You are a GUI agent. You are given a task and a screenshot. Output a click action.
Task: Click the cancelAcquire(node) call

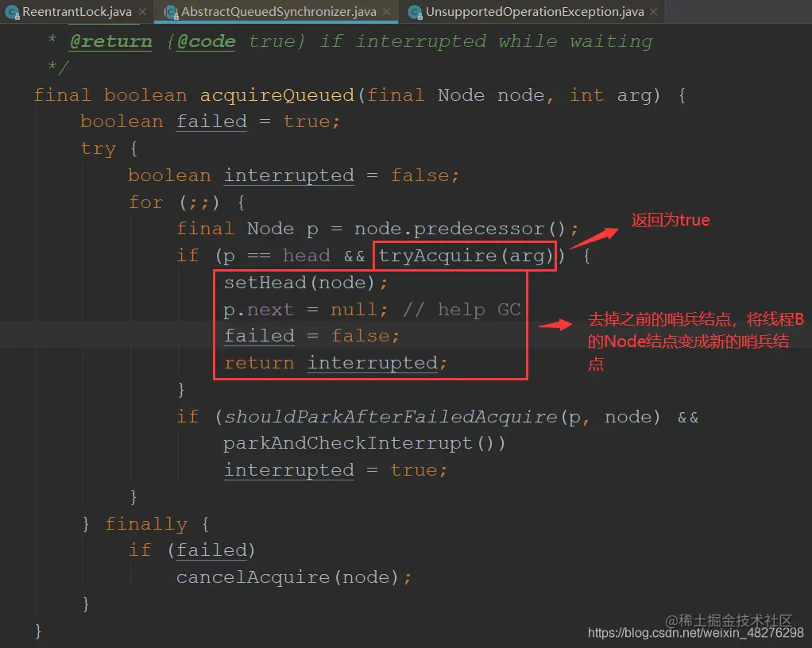294,577
